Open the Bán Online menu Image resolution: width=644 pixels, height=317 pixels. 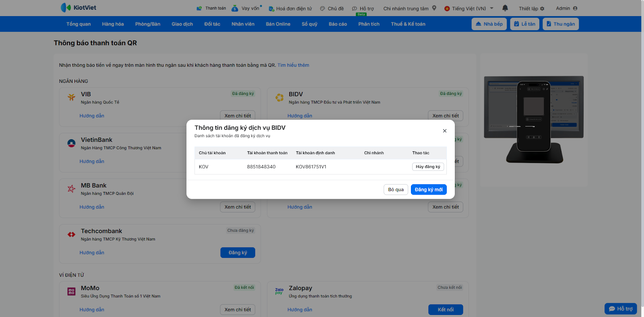pyautogui.click(x=278, y=24)
